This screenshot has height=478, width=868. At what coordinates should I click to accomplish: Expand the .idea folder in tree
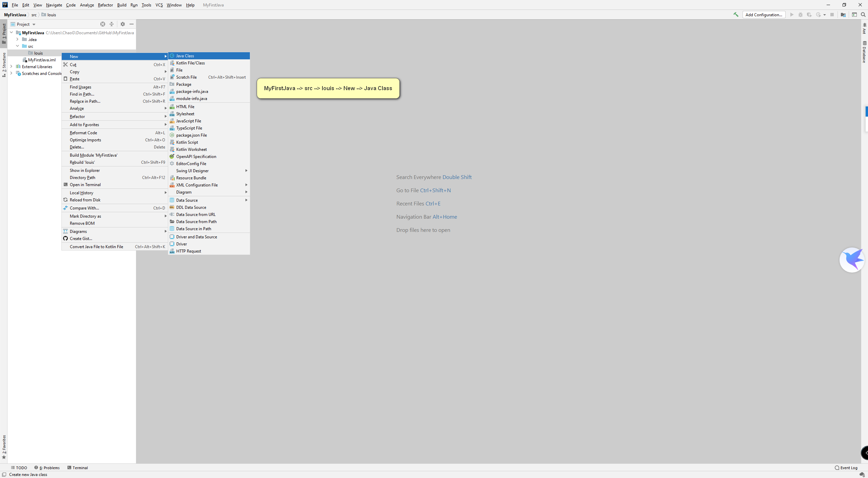(17, 39)
